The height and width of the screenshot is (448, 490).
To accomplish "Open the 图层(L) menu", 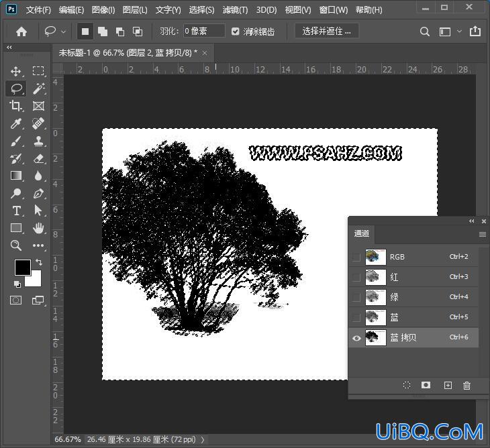I will pos(135,10).
